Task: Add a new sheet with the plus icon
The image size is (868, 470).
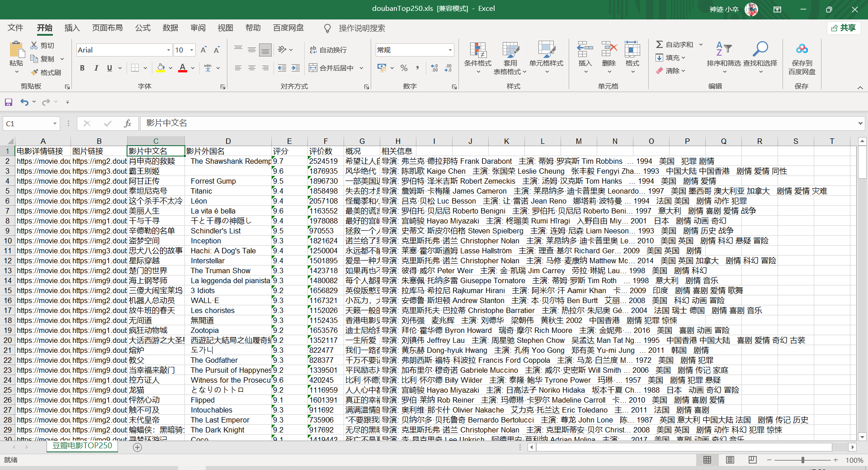Action: pyautogui.click(x=137, y=447)
